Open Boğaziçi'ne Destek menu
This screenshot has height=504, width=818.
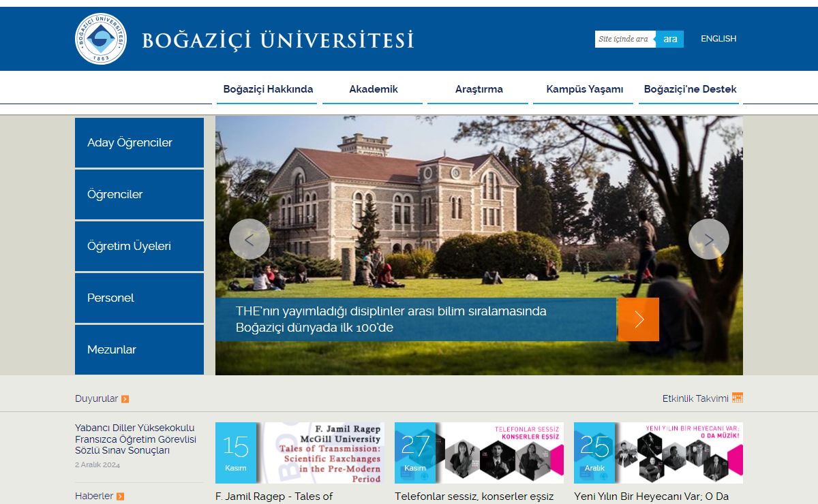tap(690, 89)
